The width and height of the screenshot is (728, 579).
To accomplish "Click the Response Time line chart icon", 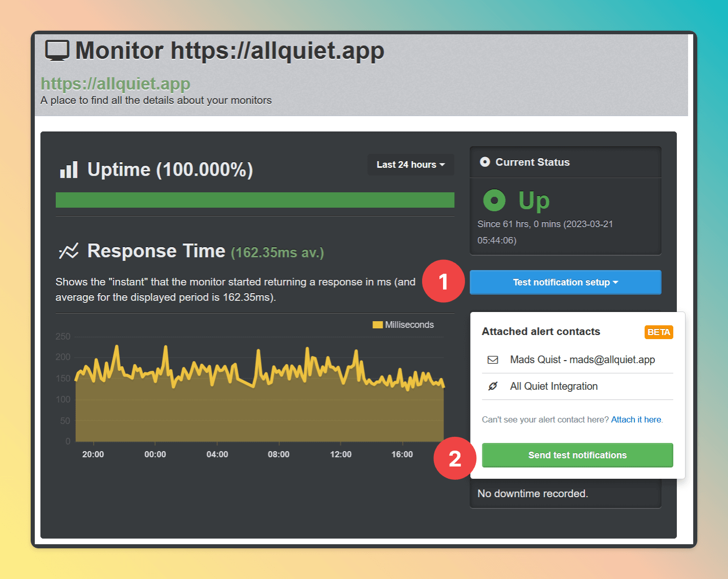I will coord(69,251).
